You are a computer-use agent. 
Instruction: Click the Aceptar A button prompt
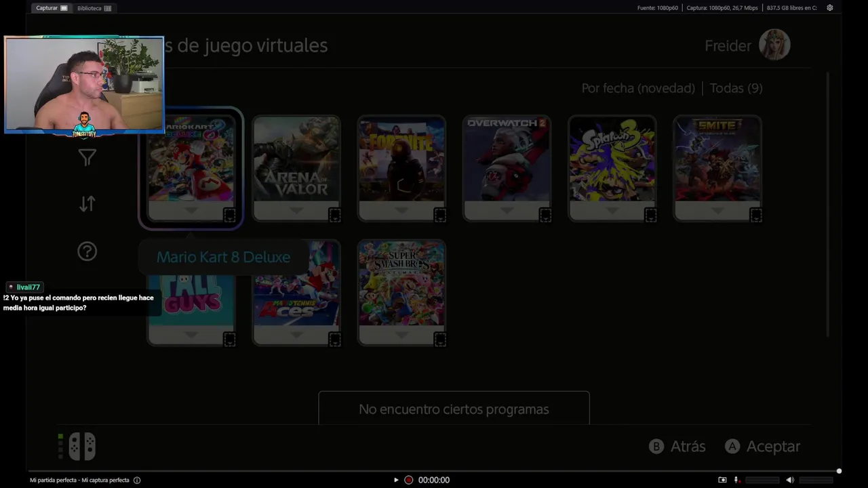763,446
